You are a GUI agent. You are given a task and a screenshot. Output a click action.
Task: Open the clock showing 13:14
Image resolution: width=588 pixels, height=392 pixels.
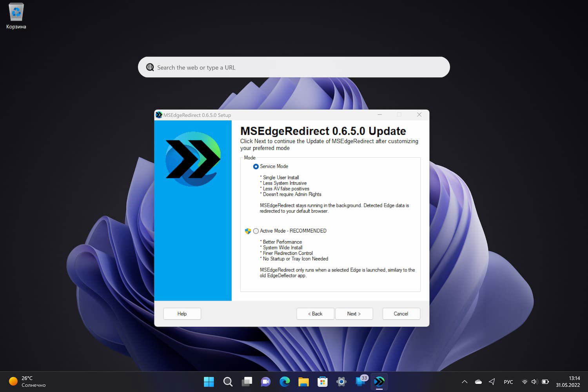568,381
